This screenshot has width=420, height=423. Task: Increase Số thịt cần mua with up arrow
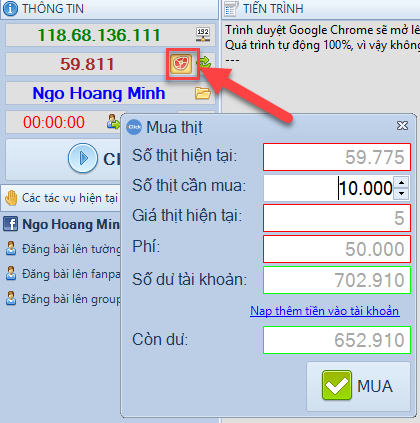[402, 182]
